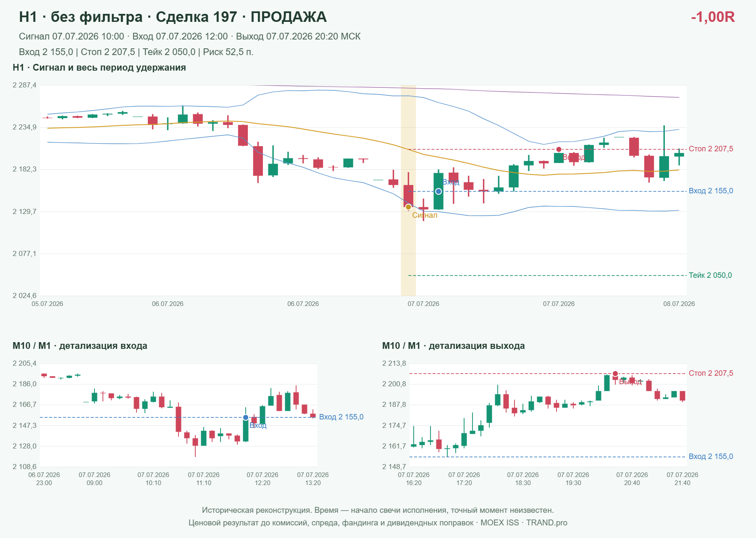The width and height of the screenshot is (756, 538).
Task: Click the '07.07.2026 12:20' axis label in entry chart
Action: 262,479
